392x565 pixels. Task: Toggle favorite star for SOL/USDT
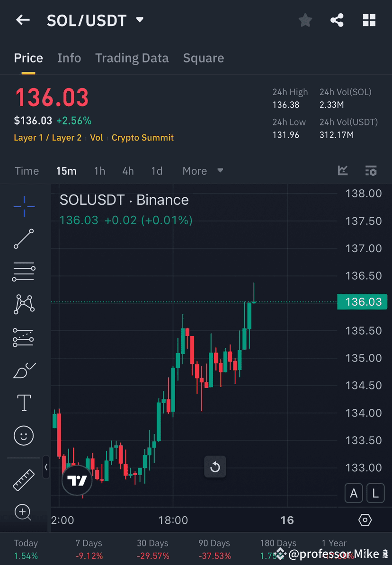click(x=305, y=20)
